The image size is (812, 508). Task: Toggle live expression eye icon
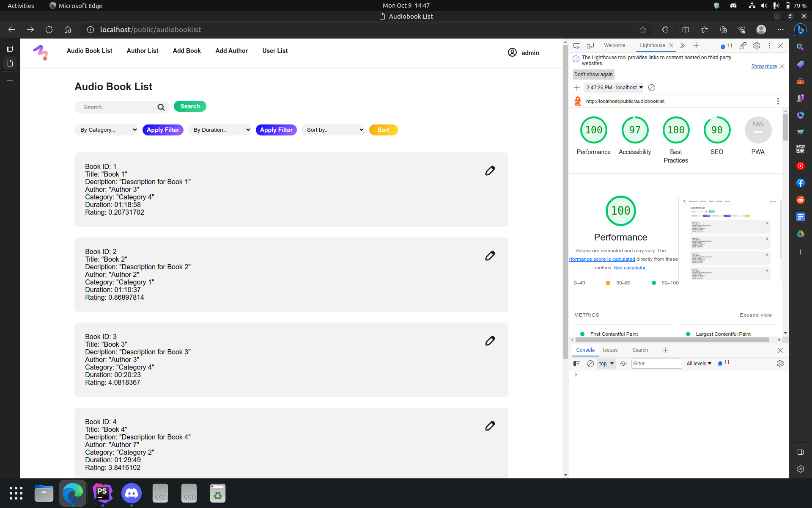click(x=623, y=364)
